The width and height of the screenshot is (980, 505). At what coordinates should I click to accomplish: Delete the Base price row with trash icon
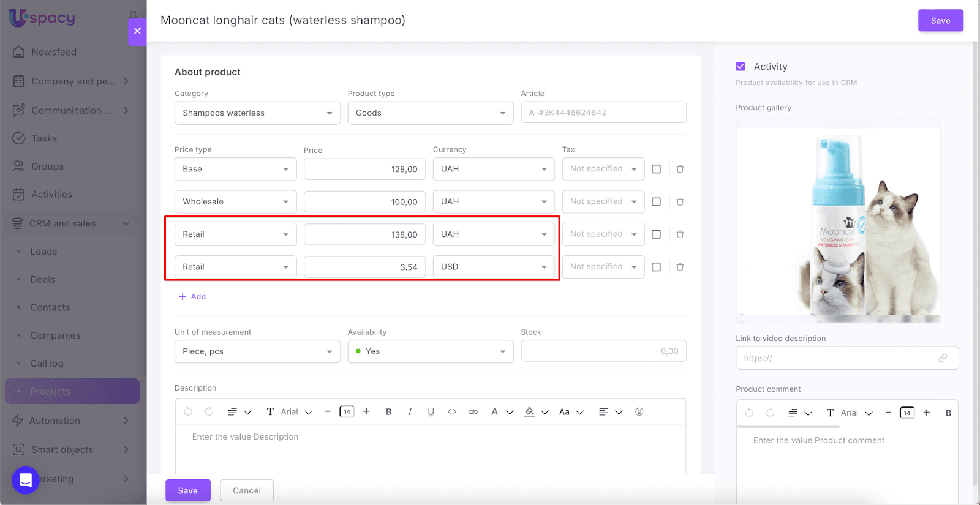coord(680,169)
